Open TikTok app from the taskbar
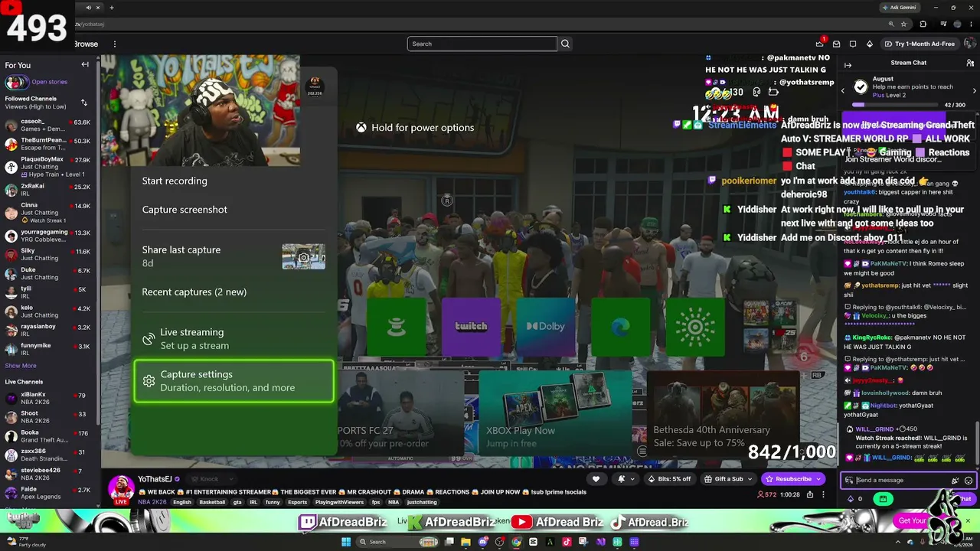This screenshot has height=551, width=980. pos(567,542)
